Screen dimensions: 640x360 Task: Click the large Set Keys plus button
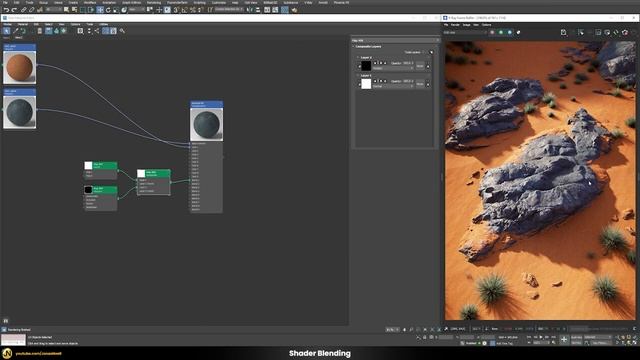[x=564, y=340]
